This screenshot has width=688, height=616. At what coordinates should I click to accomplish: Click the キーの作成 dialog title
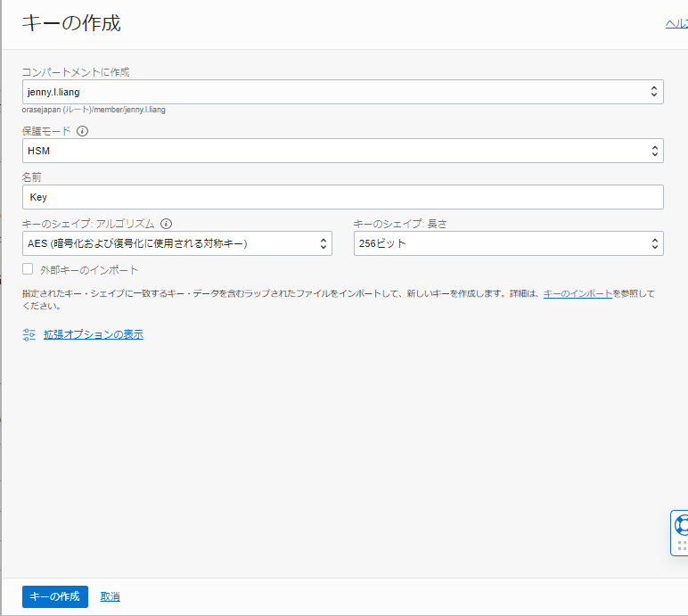(71, 24)
